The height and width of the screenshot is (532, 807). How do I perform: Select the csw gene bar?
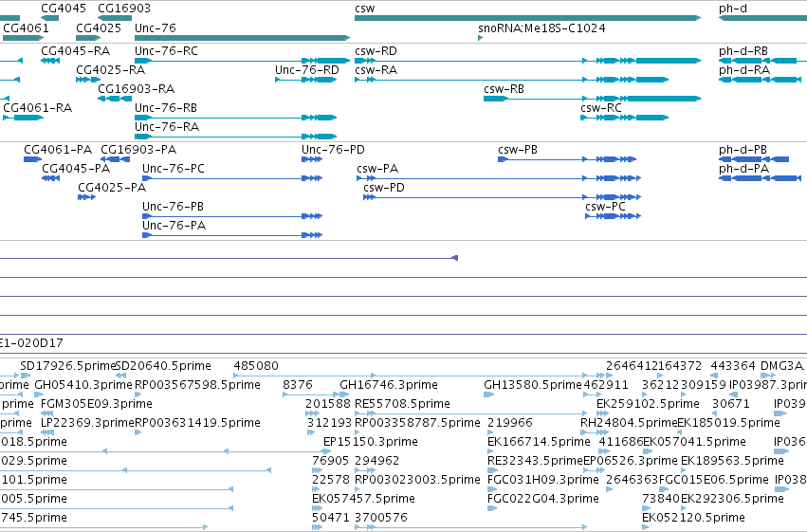[x=527, y=18]
